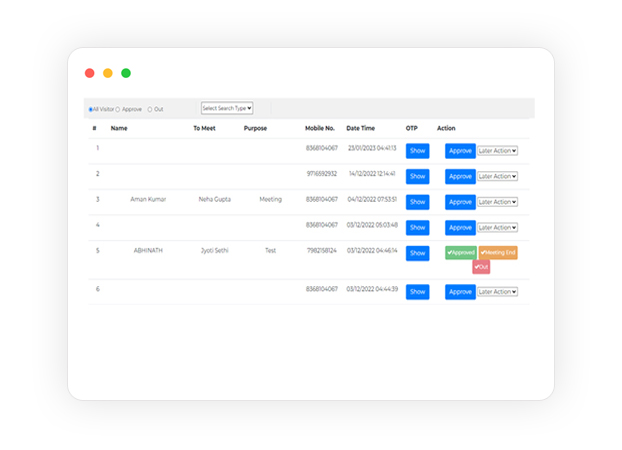Click the Mobile No. column header
Screen dimensions: 622x450
coord(320,128)
